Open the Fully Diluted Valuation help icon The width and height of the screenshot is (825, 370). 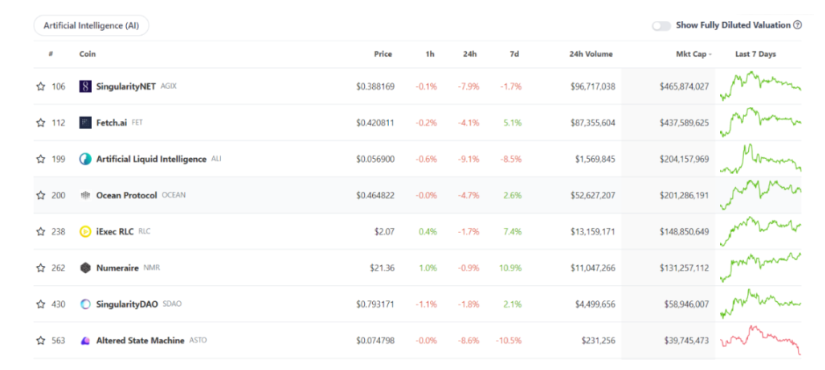798,25
